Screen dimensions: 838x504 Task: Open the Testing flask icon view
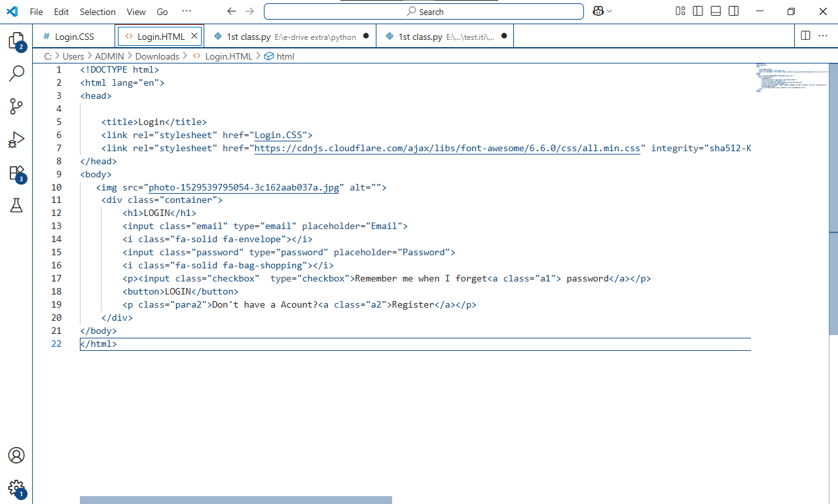coord(16,206)
